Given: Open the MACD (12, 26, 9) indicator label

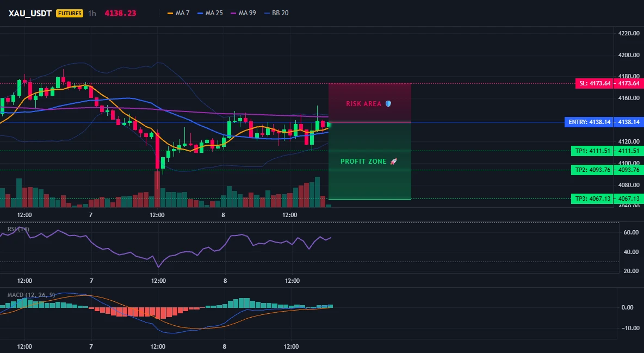Looking at the screenshot, I should pos(31,295).
